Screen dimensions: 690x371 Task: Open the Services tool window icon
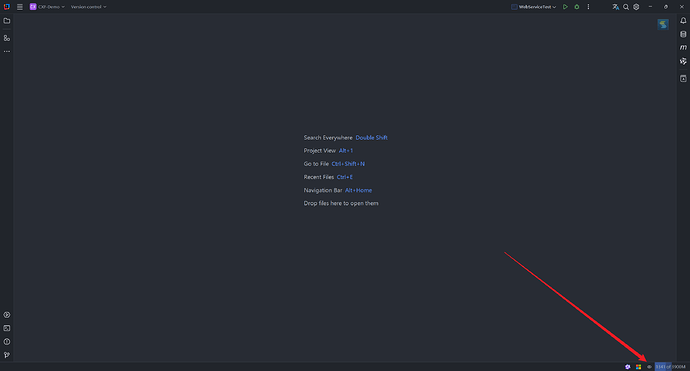7,315
